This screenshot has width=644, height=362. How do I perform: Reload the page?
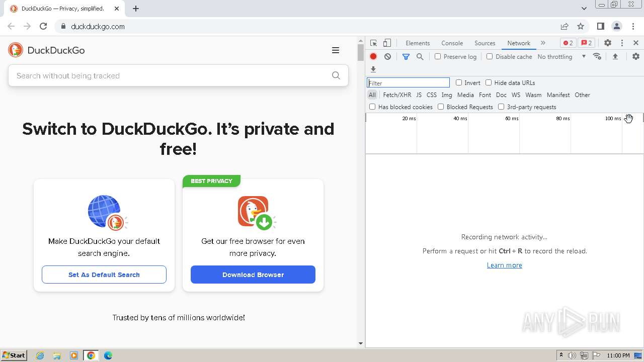click(x=43, y=26)
